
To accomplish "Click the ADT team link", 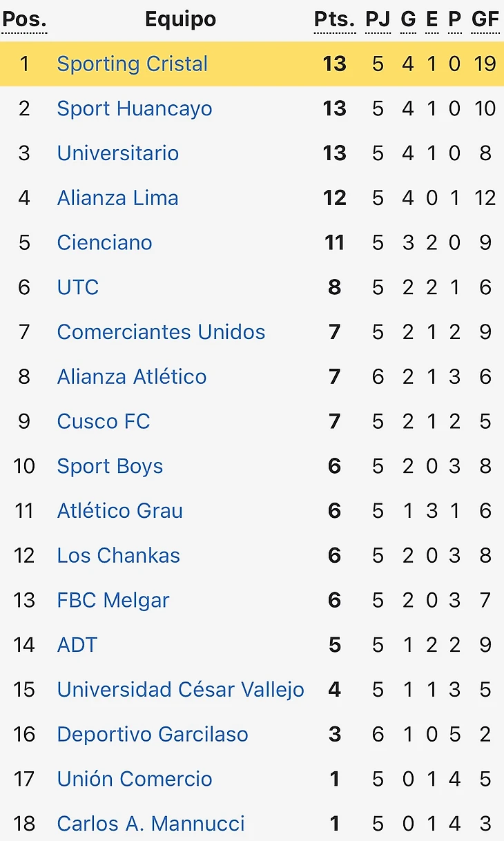I will pyautogui.click(x=77, y=645).
